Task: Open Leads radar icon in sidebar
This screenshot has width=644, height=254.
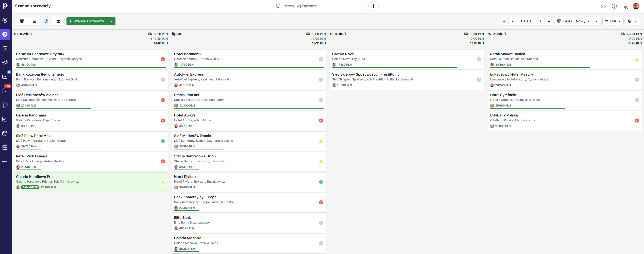Action: 5,20
